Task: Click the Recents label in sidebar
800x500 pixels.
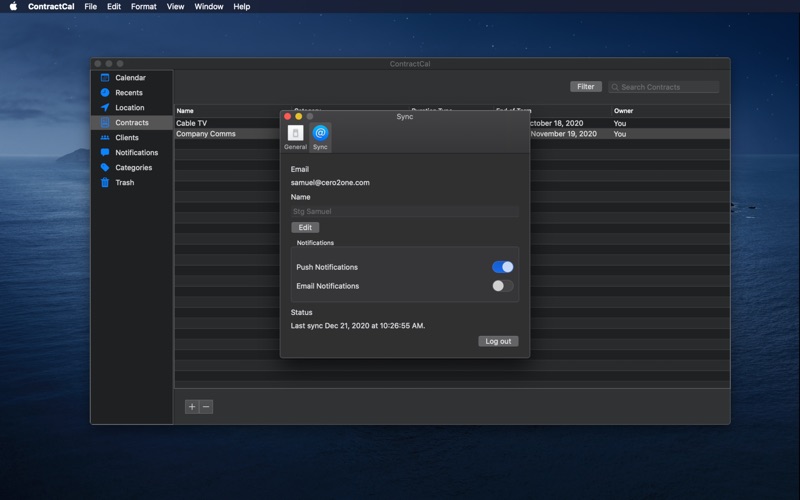Action: click(129, 93)
